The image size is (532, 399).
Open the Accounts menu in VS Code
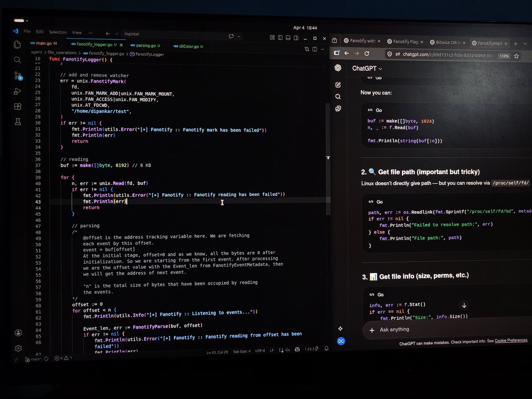18,332
